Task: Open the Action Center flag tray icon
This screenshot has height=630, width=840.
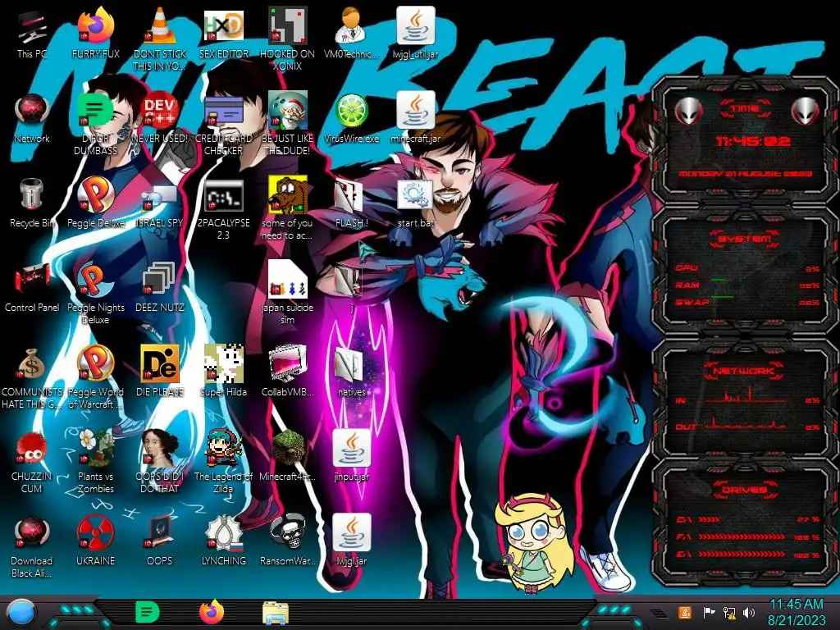Action: pos(709,612)
